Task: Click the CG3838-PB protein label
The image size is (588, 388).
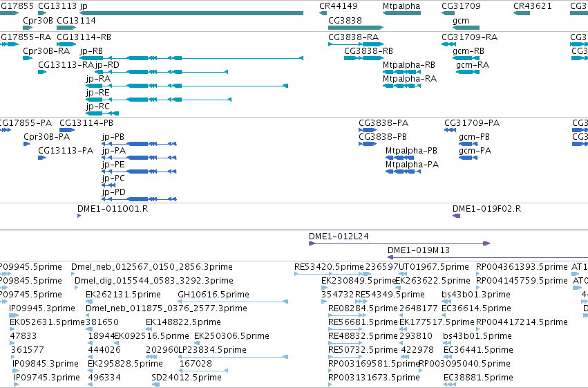Action: (383, 137)
